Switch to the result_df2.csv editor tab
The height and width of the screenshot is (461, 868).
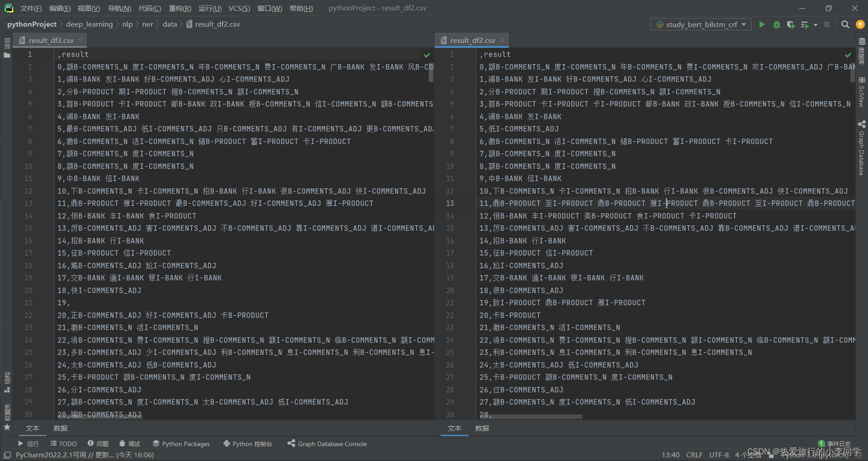472,40
